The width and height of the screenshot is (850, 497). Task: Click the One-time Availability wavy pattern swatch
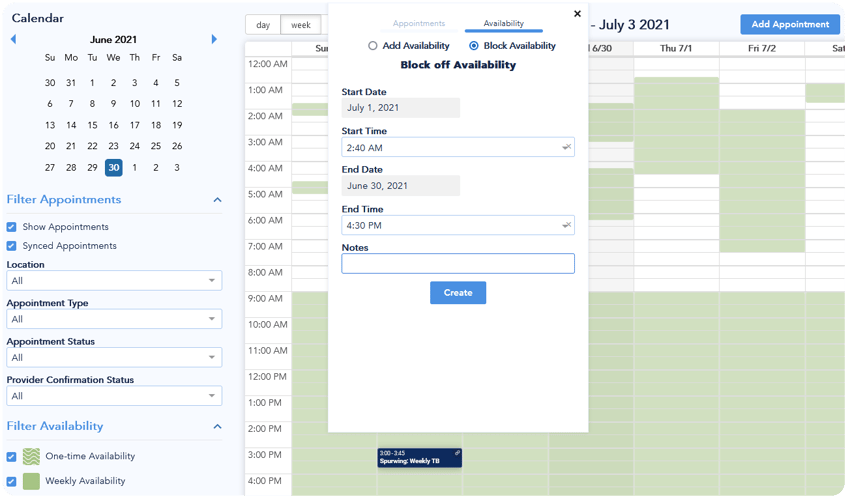(31, 456)
